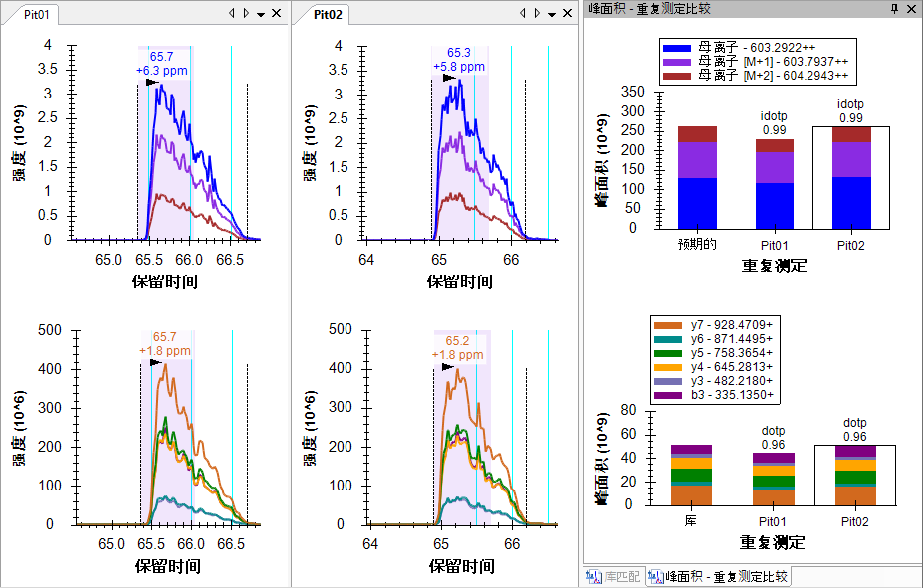The height and width of the screenshot is (588, 923).
Task: Switch to the 峰面积 - 重复测定比较 bottom tab
Action: click(718, 576)
